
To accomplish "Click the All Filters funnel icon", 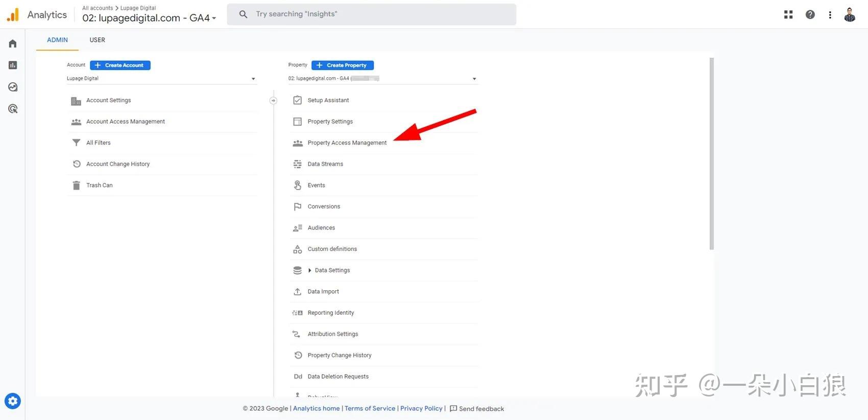I will point(76,143).
